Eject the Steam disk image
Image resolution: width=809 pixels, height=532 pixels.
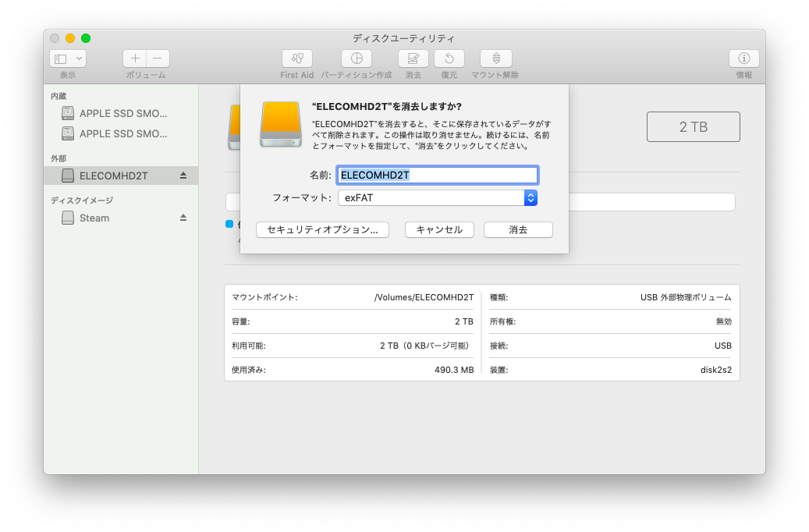[183, 218]
